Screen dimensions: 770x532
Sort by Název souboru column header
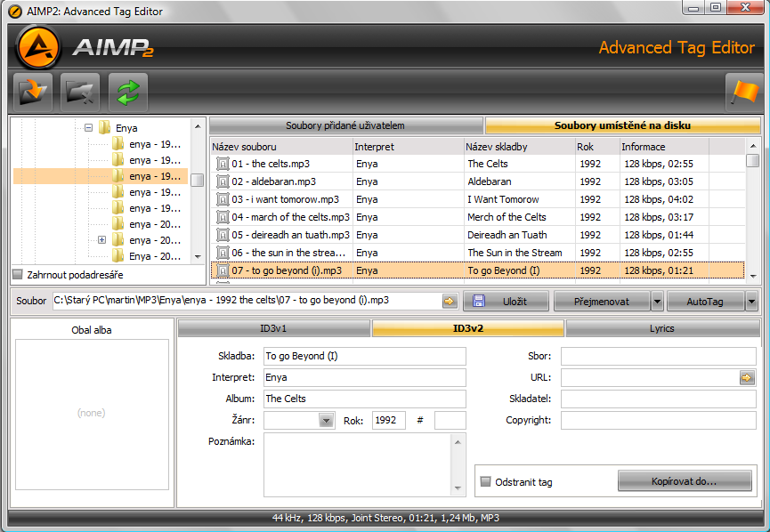coord(281,147)
